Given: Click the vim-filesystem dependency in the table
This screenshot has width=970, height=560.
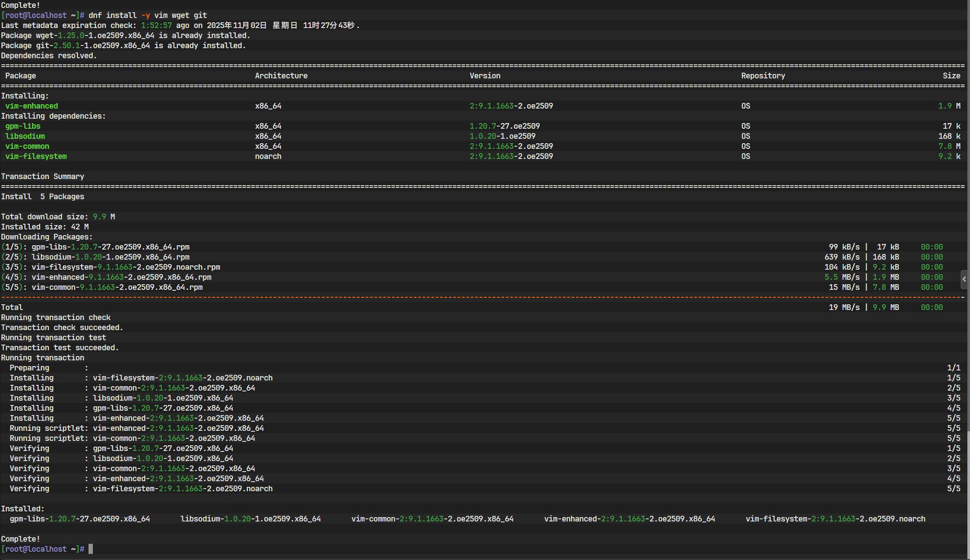Looking at the screenshot, I should click(36, 156).
